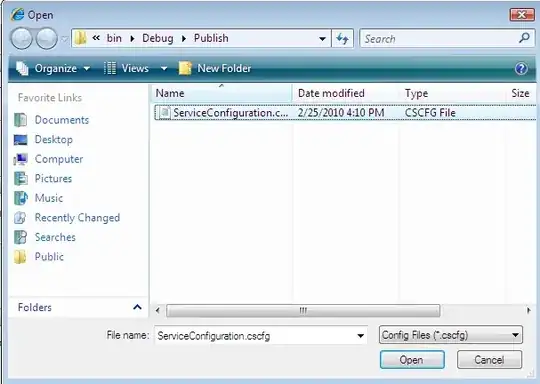Click the Internet Explorer icon in title bar
Image resolution: width=540 pixels, height=384 pixels.
pyautogui.click(x=17, y=14)
